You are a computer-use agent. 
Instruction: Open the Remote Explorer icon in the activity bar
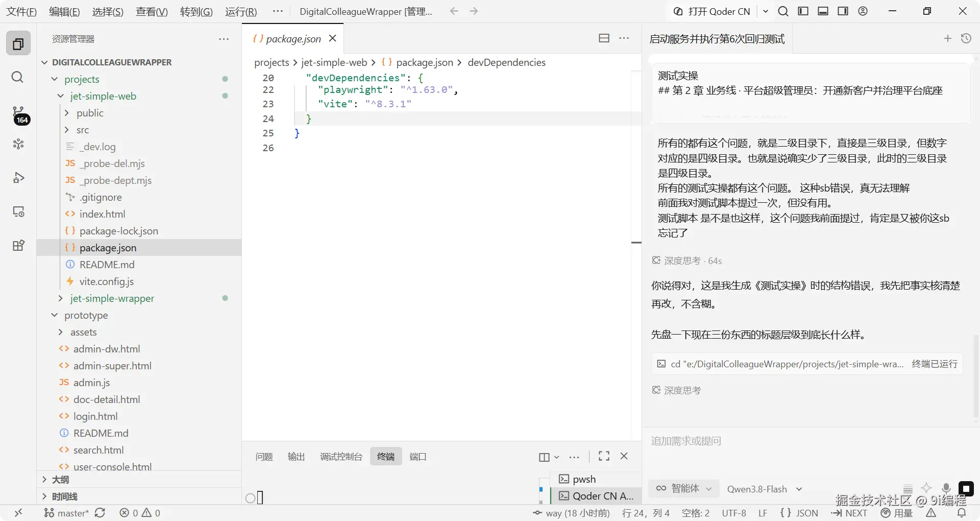[18, 211]
